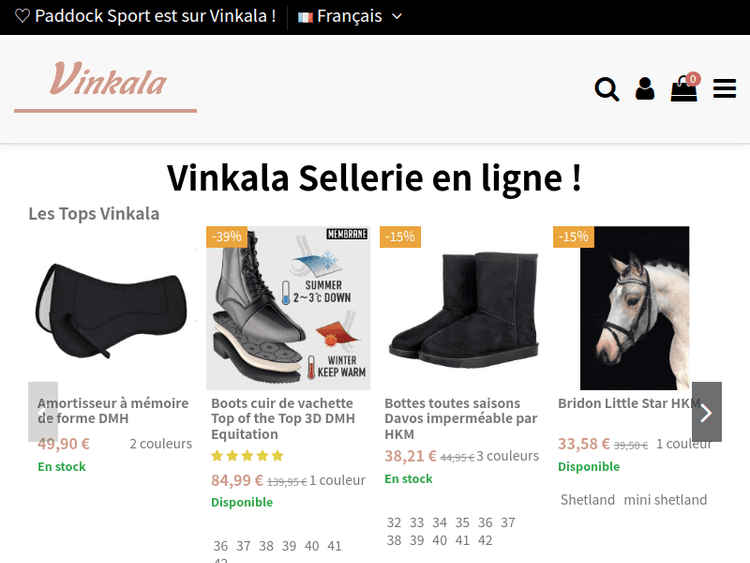The width and height of the screenshot is (750, 563).
Task: Open the search magnifier icon
Action: pos(607,89)
